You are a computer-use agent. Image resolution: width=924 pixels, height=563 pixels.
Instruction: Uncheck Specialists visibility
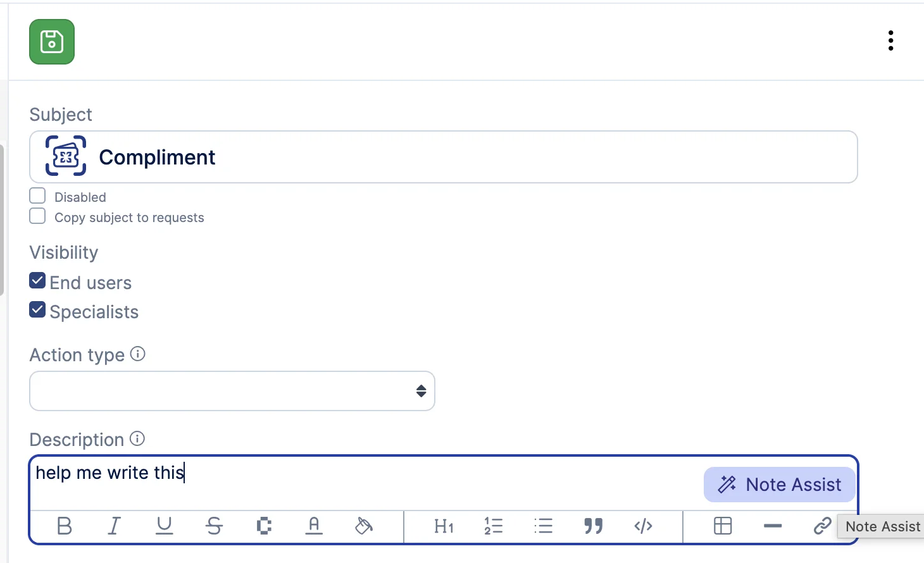pos(37,309)
